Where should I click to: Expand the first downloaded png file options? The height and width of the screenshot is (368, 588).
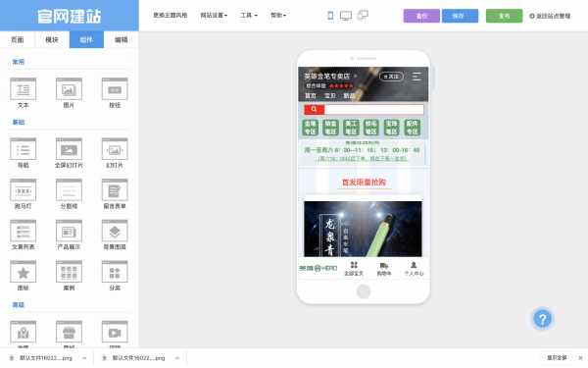(84, 358)
